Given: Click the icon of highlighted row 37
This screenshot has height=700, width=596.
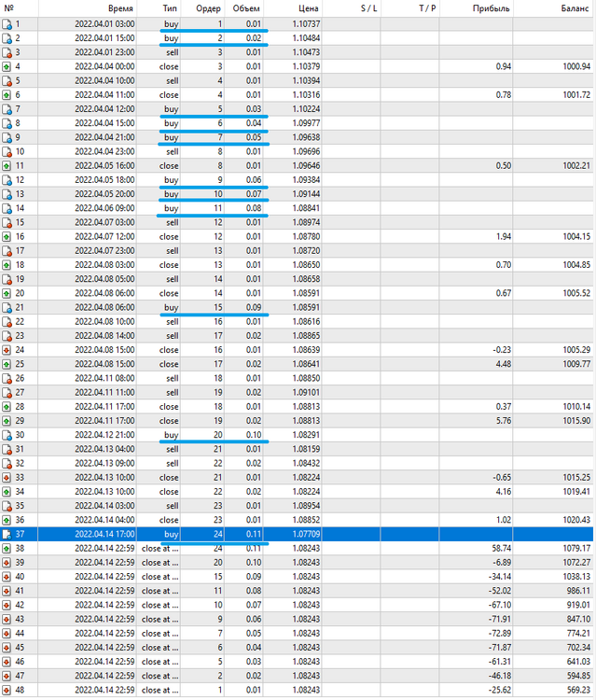Looking at the screenshot, I should (7, 535).
